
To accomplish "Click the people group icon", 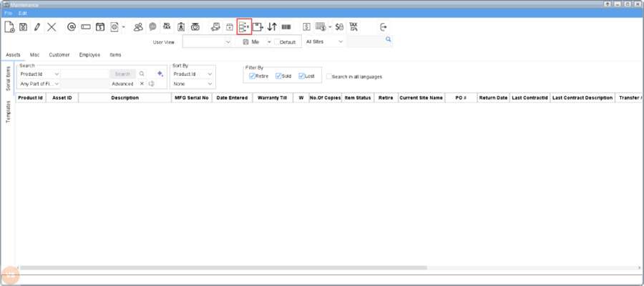I will pos(138,27).
